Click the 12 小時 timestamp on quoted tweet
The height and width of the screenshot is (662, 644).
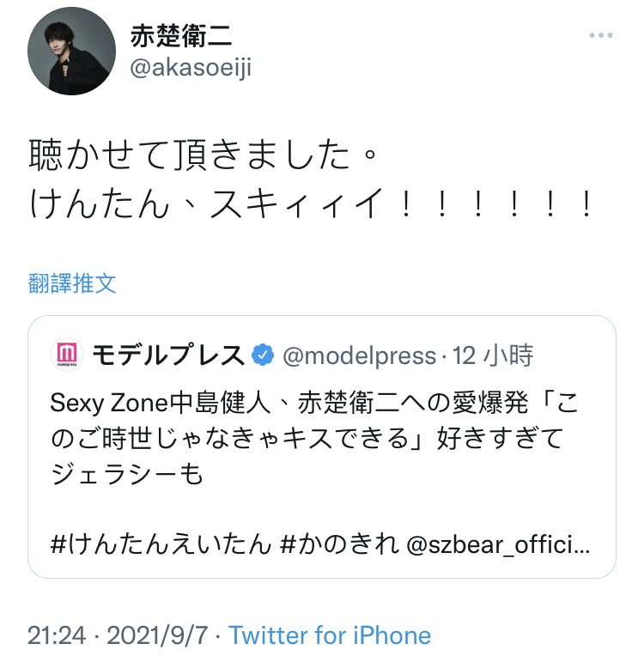pos(493,355)
